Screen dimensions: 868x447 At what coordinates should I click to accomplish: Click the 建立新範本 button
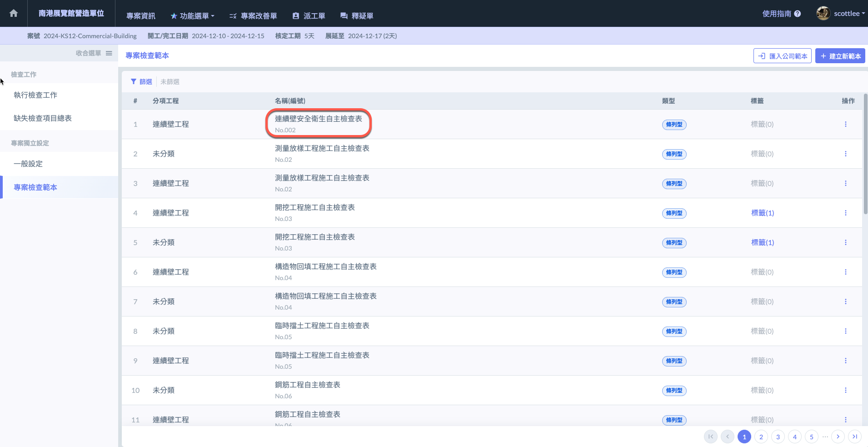[840, 56]
